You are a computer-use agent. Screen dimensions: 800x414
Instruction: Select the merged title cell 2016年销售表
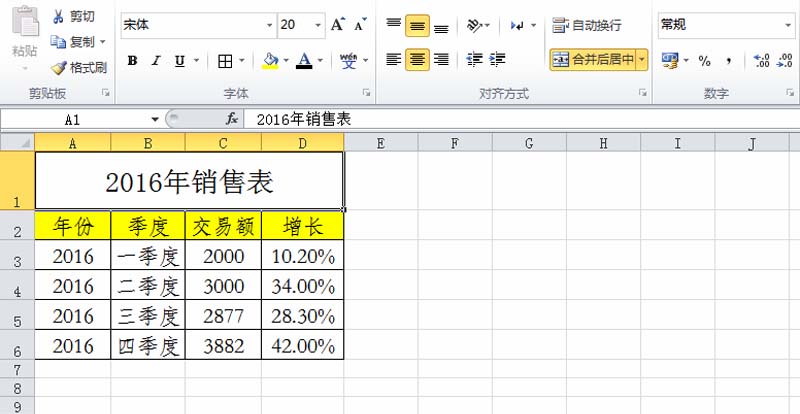pyautogui.click(x=189, y=181)
